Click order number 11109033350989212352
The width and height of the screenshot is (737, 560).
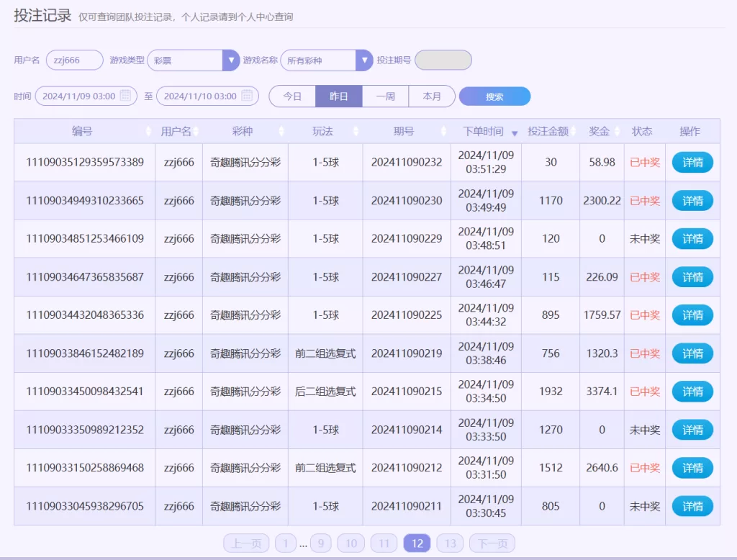[85, 430]
